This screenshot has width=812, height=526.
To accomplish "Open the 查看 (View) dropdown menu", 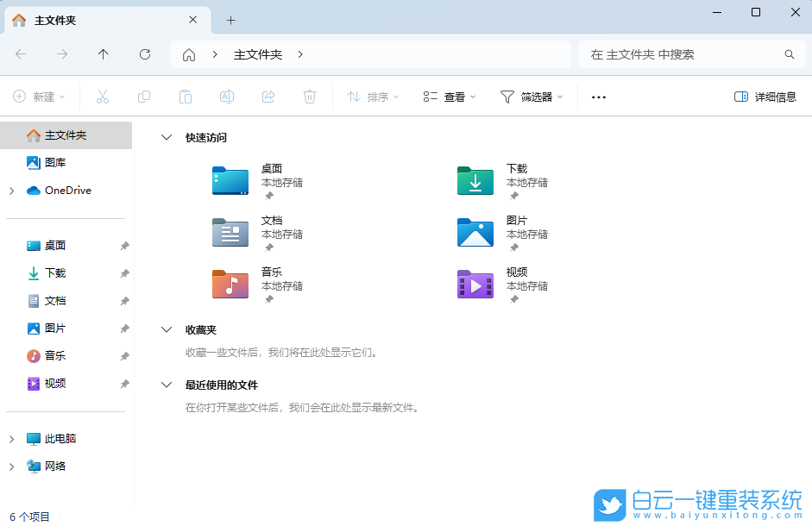I will pyautogui.click(x=446, y=97).
